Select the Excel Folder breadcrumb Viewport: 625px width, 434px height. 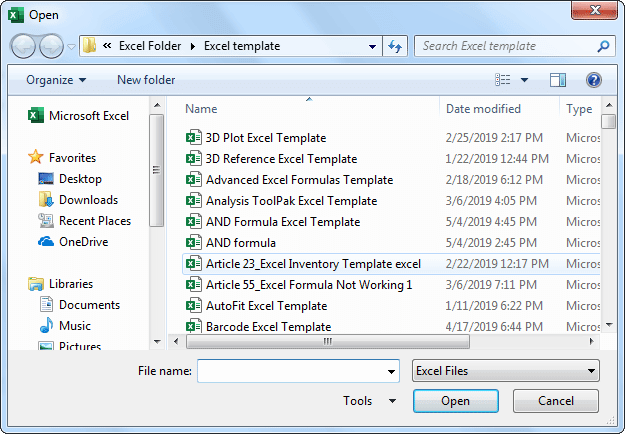click(150, 46)
